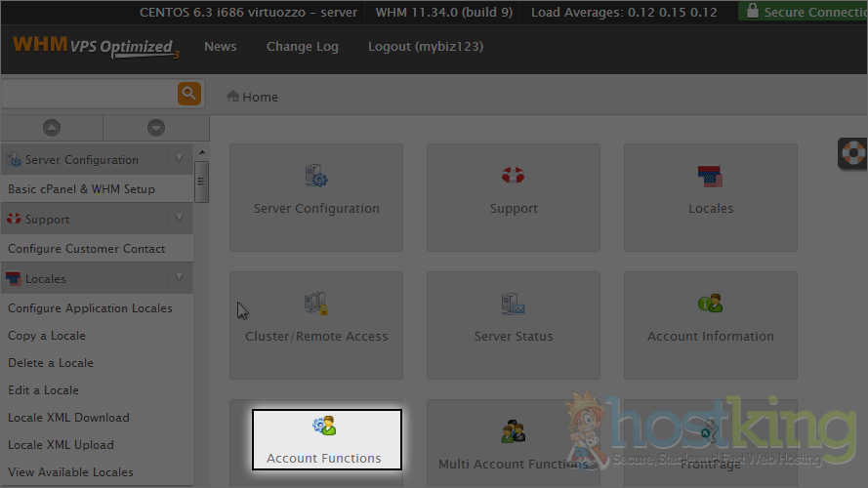Open the Server Configuration icon tile
The height and width of the screenshot is (488, 868).
316,197
